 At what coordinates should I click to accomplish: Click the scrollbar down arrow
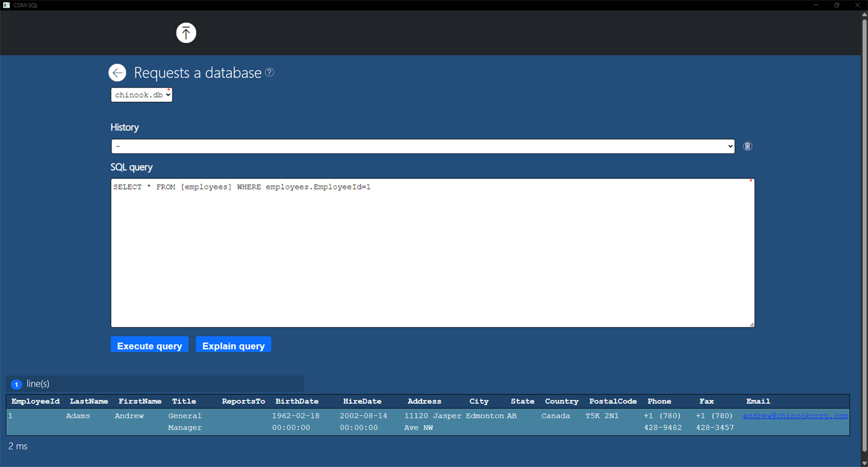click(864, 462)
